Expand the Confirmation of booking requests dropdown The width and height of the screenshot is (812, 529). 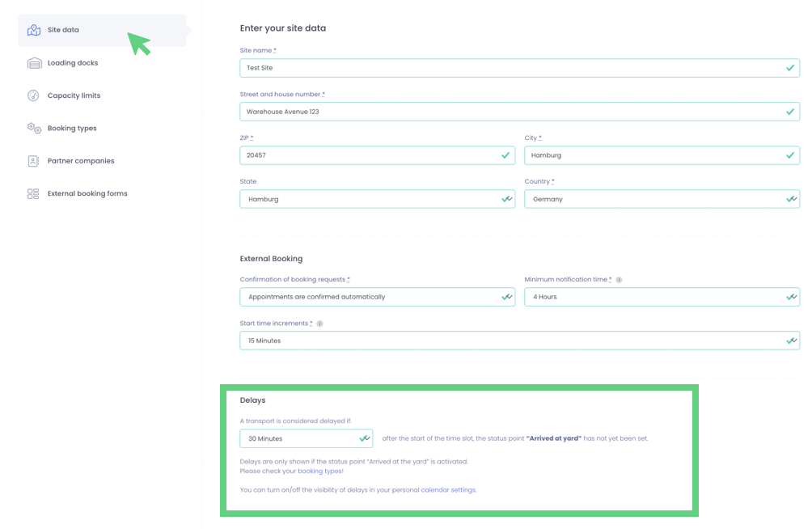pyautogui.click(x=377, y=297)
